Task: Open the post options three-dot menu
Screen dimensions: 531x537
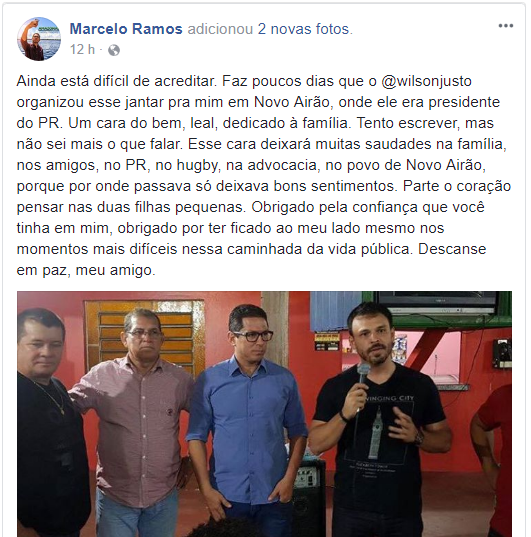Action: coord(505,26)
